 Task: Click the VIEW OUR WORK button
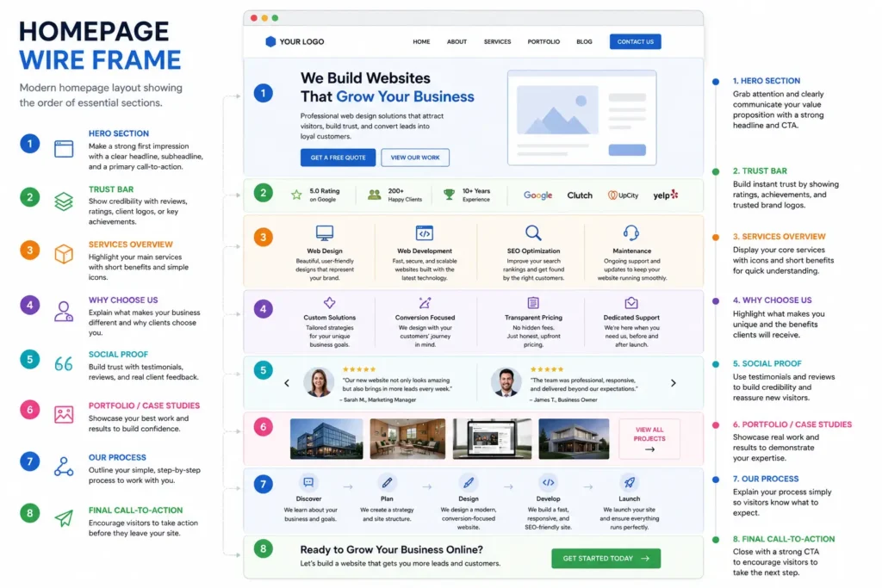pos(415,158)
